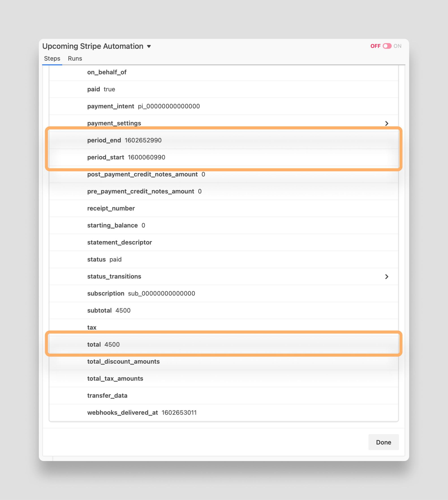The width and height of the screenshot is (448, 500).
Task: Select the webhooks_delivered_at row
Action: tap(222, 412)
